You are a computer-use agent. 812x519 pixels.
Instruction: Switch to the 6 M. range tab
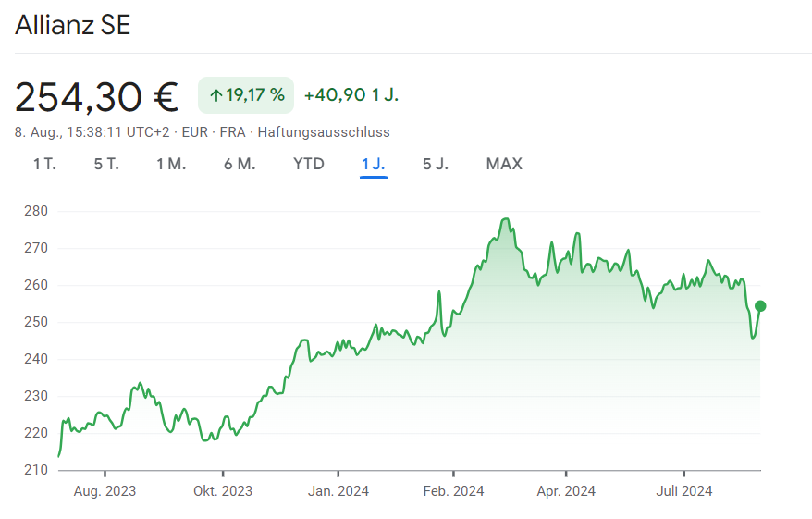pyautogui.click(x=240, y=164)
